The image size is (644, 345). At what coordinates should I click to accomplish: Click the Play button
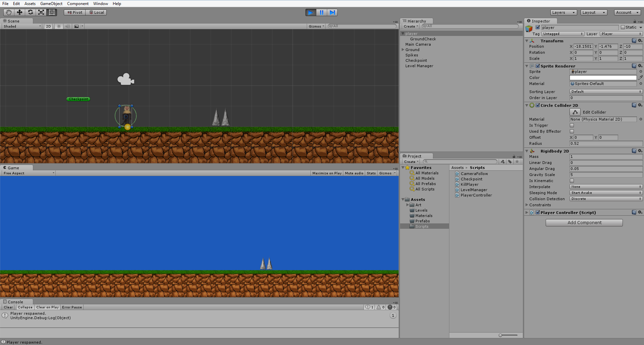click(311, 12)
